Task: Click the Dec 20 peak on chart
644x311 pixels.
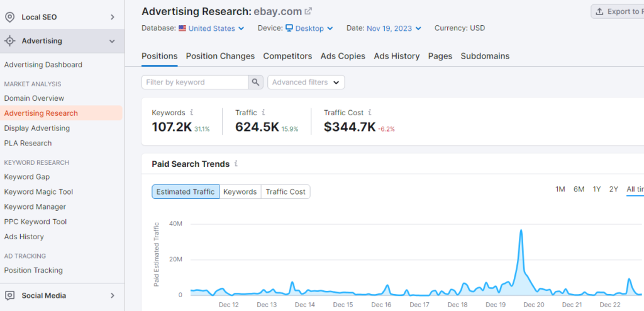Action: (x=521, y=230)
